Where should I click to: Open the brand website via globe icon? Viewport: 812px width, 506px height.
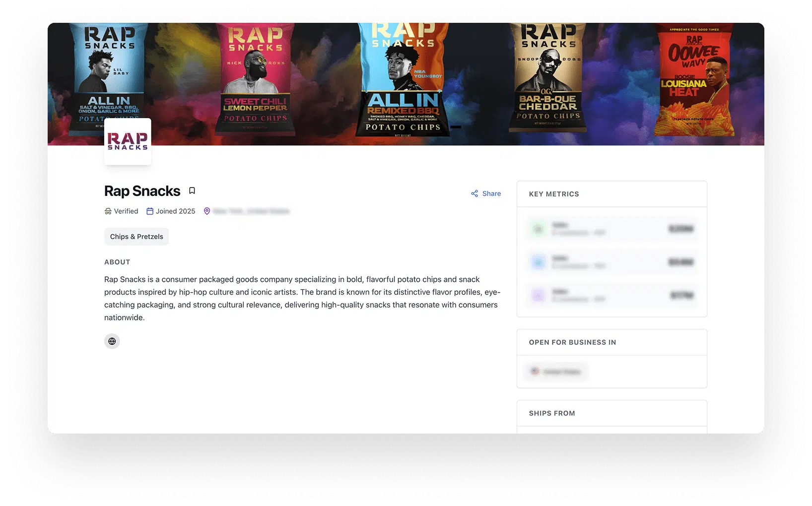[x=112, y=341]
